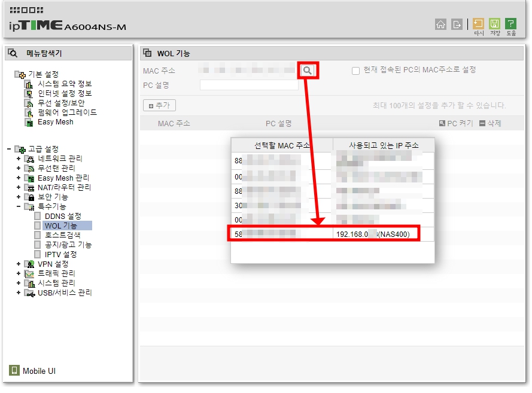Click the 메뉴탐색기 magnifier icon

click(x=11, y=53)
